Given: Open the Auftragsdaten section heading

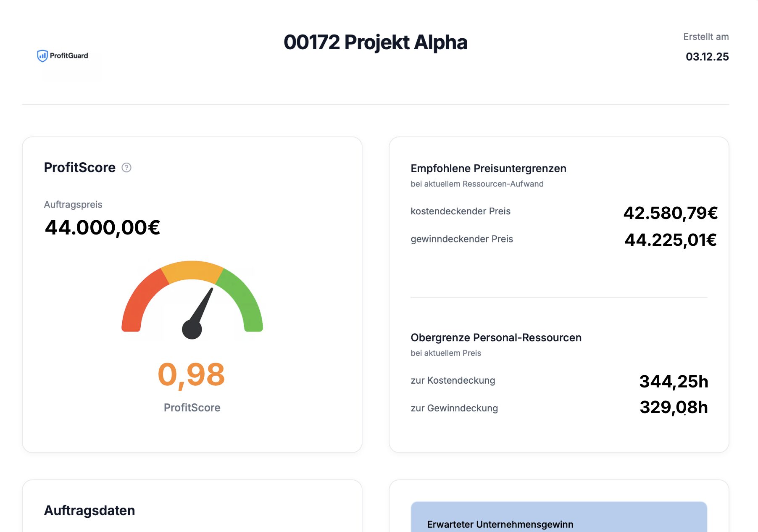Looking at the screenshot, I should point(89,510).
